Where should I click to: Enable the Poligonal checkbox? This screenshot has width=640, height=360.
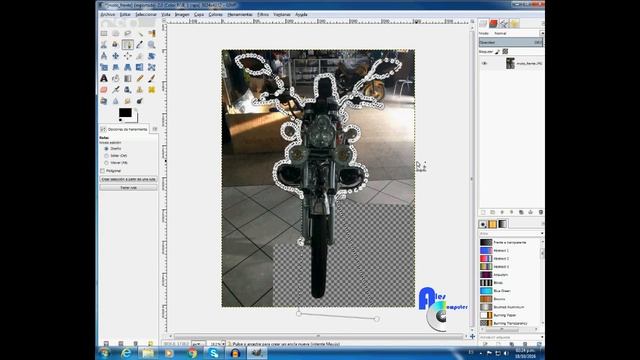(x=102, y=171)
